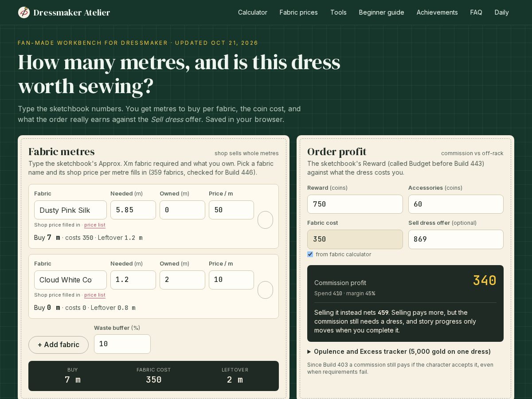Click Price per metre field showing 10
Image resolution: width=532 pixels, height=399 pixels.
coord(231,280)
